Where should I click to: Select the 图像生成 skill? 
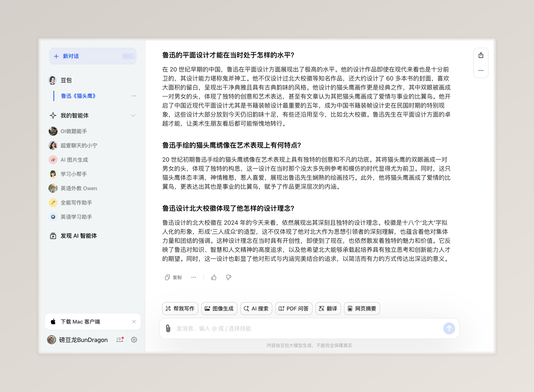219,308
